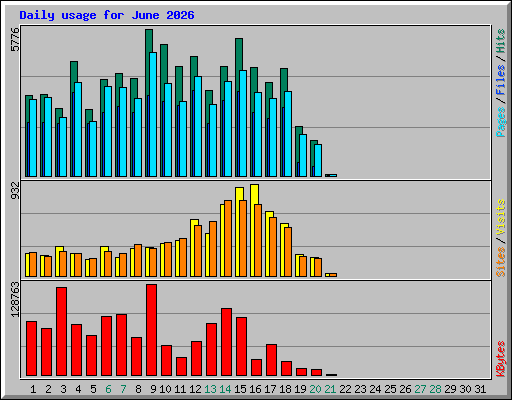This screenshot has width=512, height=400.
Task: Click day 12 on the date axis
Action: point(195,389)
